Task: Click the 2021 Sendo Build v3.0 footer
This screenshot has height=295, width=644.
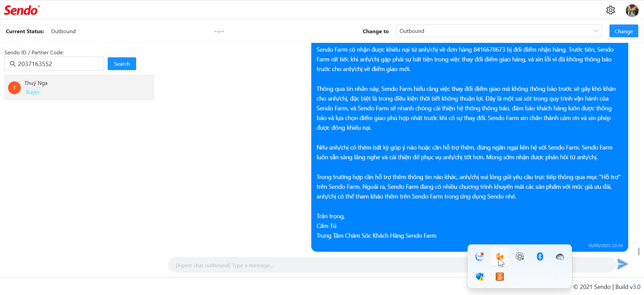Action: point(607,287)
